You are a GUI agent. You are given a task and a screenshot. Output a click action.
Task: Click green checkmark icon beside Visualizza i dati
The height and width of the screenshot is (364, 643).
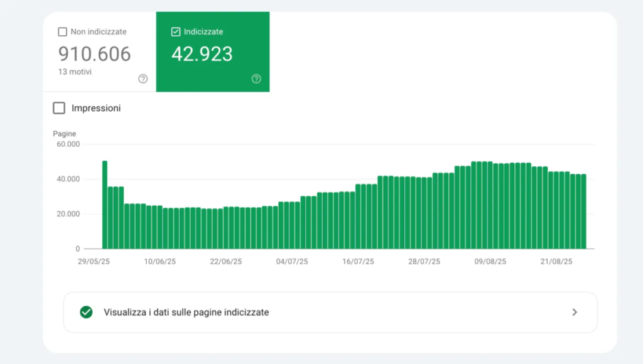coord(87,312)
